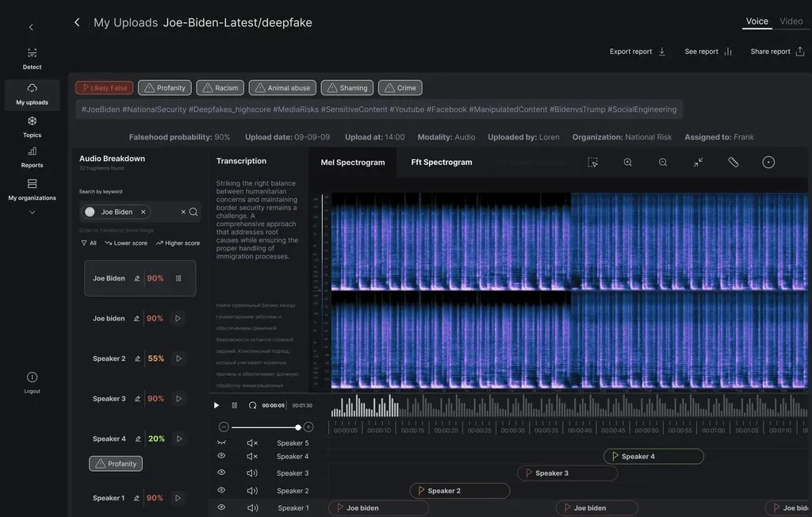Switch to the Fft Spectrogram tab

point(441,162)
